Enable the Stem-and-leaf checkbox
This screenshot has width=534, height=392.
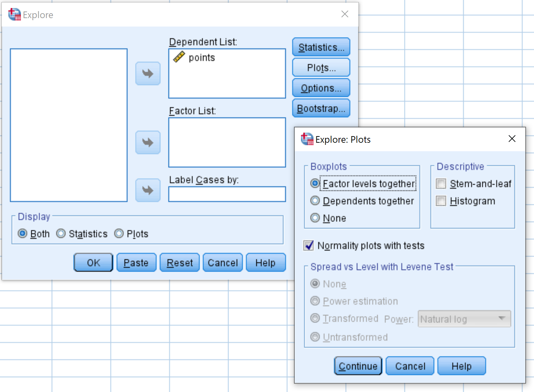[441, 183]
